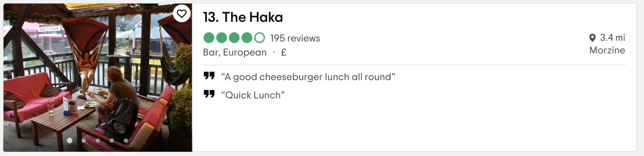Select the fourth photo carousel dot
The height and width of the screenshot is (156, 644).
pyautogui.click(x=112, y=141)
